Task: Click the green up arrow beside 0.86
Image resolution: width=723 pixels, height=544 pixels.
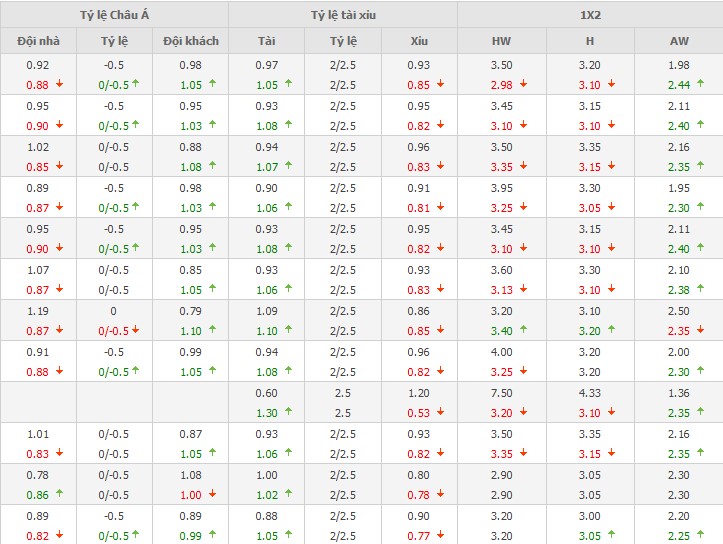Action: [x=59, y=495]
